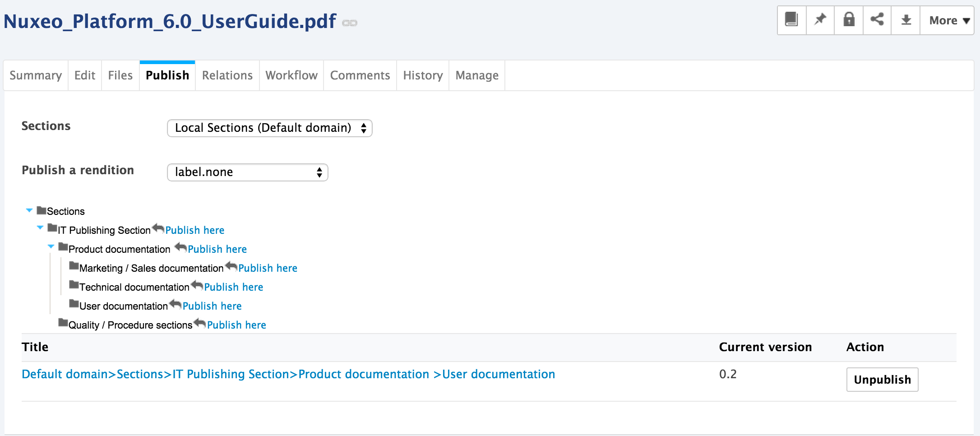
Task: Click arrow icon beside User documentation
Action: [x=176, y=304]
